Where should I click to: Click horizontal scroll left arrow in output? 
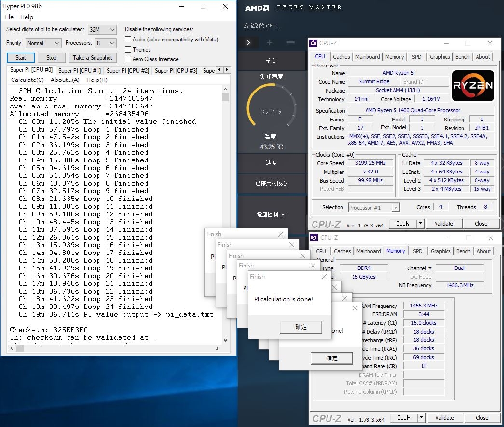tap(12, 348)
